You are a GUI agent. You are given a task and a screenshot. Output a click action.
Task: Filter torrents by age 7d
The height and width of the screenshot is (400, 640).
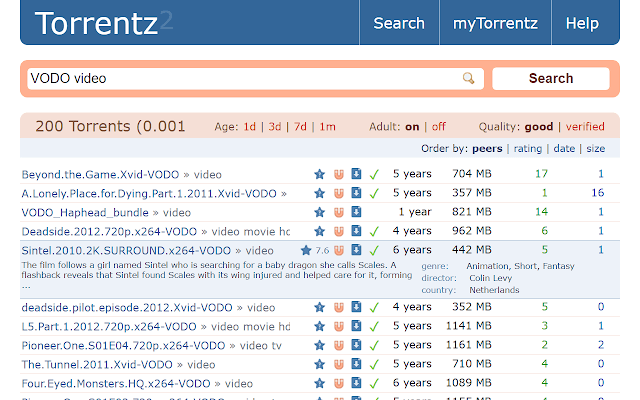300,127
